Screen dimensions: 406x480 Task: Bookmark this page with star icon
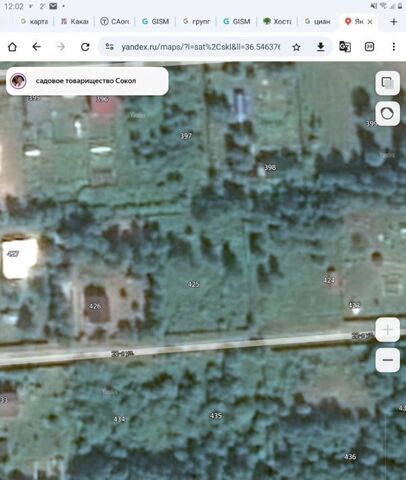coord(296,47)
